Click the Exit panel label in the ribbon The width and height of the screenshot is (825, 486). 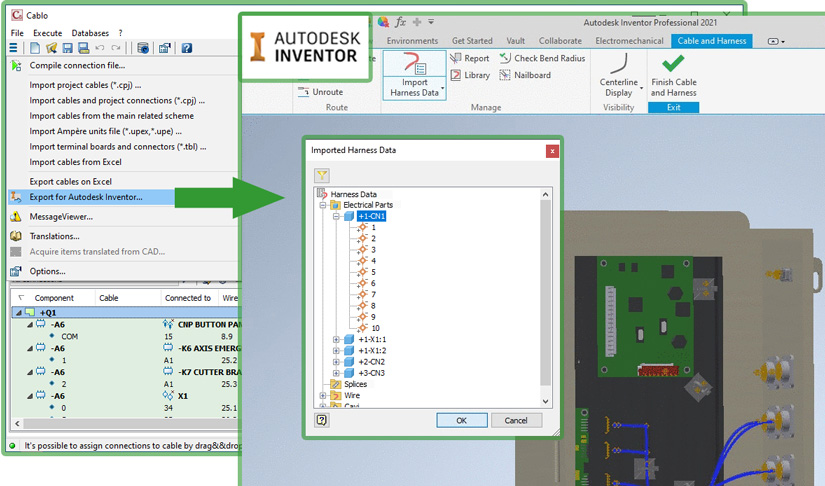tap(673, 107)
